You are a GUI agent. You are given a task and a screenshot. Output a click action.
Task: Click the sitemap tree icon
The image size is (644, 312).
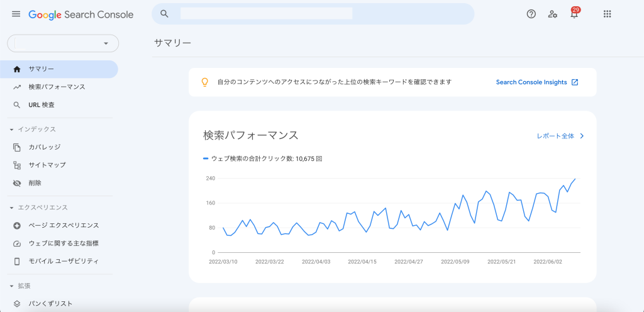pyautogui.click(x=17, y=165)
